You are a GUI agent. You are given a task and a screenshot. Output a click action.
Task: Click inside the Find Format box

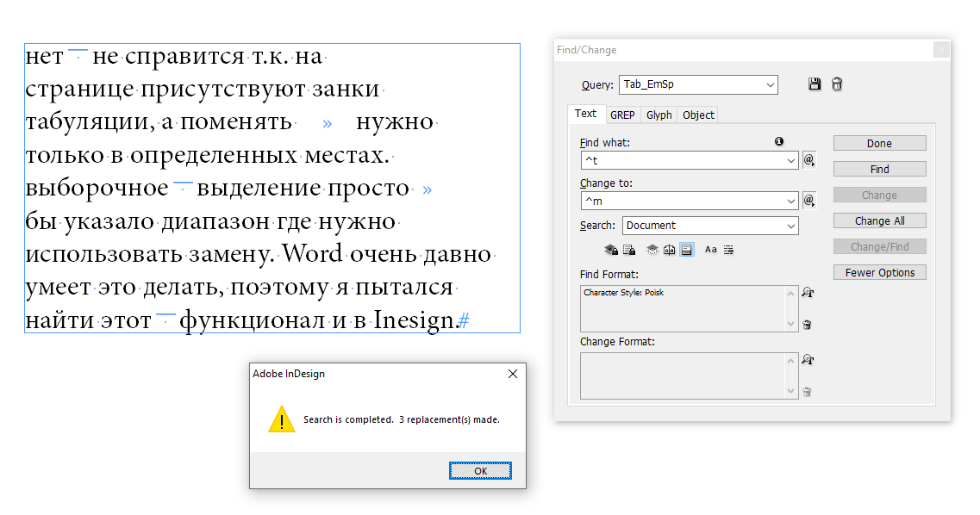tap(681, 308)
